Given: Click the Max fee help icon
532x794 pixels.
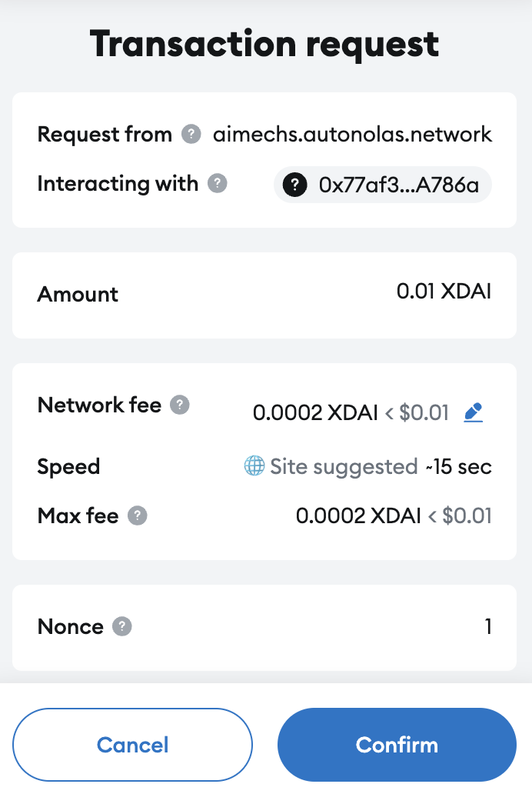Looking at the screenshot, I should (137, 516).
